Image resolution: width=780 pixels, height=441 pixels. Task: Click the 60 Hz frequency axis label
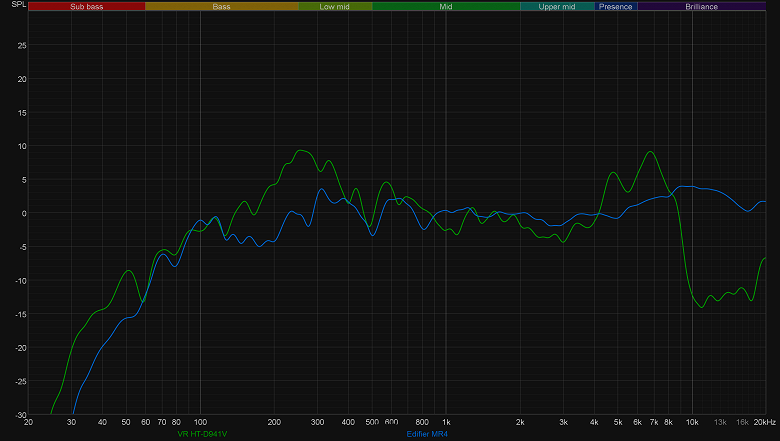pos(145,422)
